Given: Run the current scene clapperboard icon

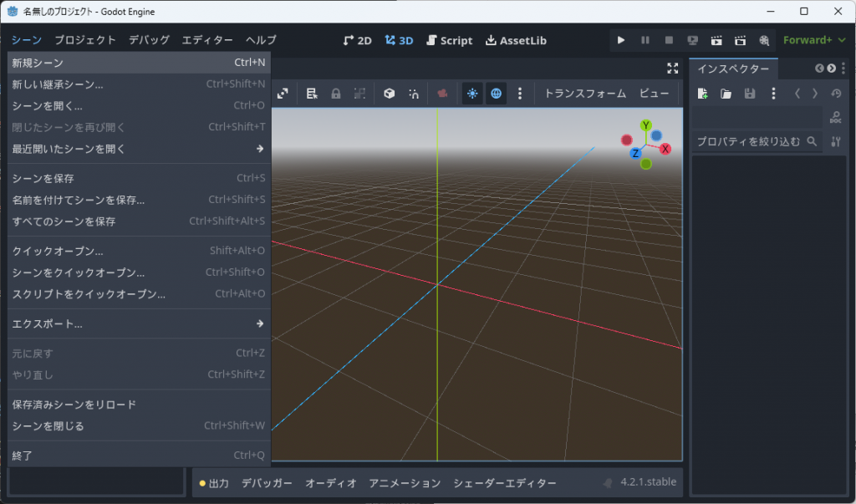Looking at the screenshot, I should coord(716,40).
